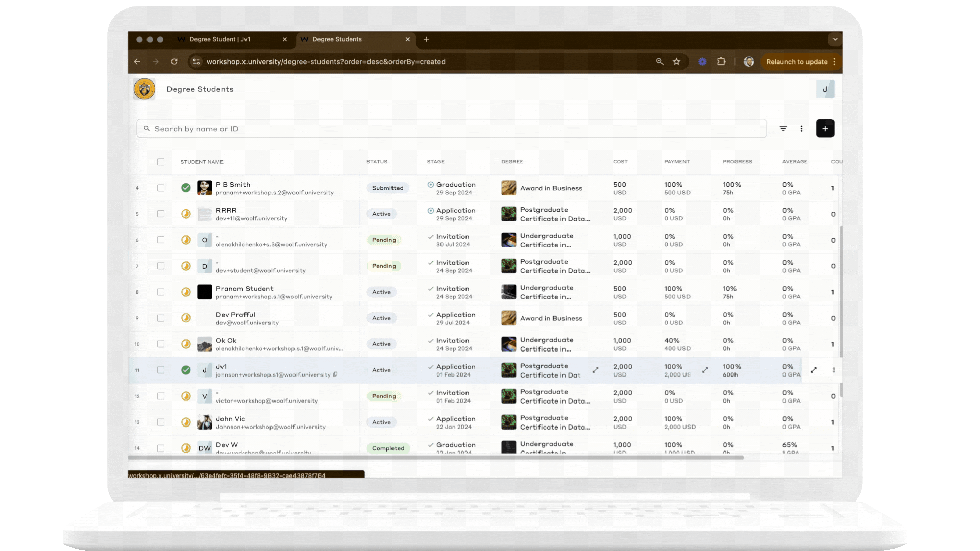Viewport: 980px width, 551px height.
Task: Reload the page with refresh icon
Action: [174, 62]
